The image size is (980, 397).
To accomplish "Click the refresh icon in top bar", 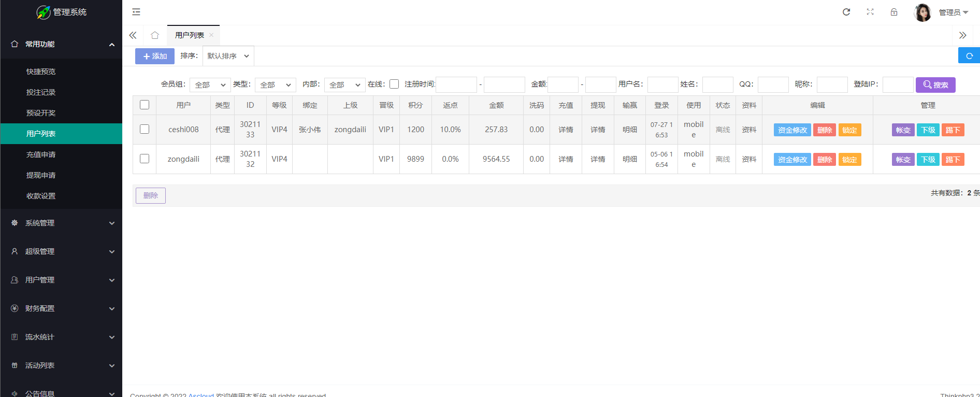I will click(846, 12).
